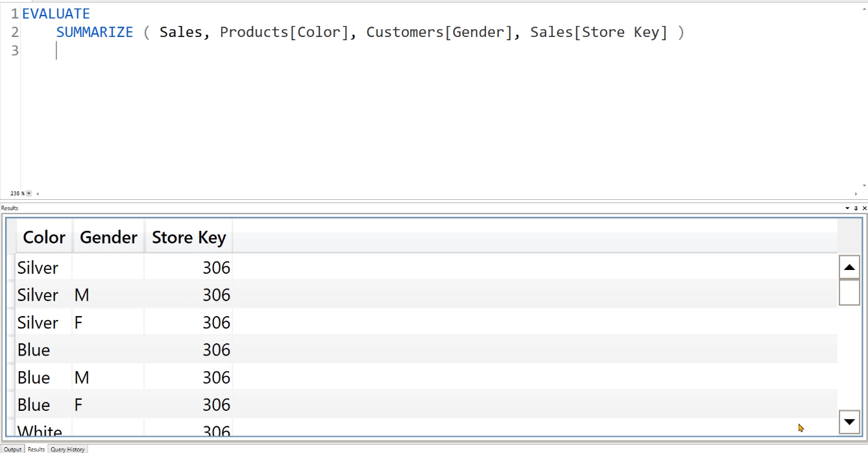Click the editor horizontal scroll-left arrow

click(37, 193)
